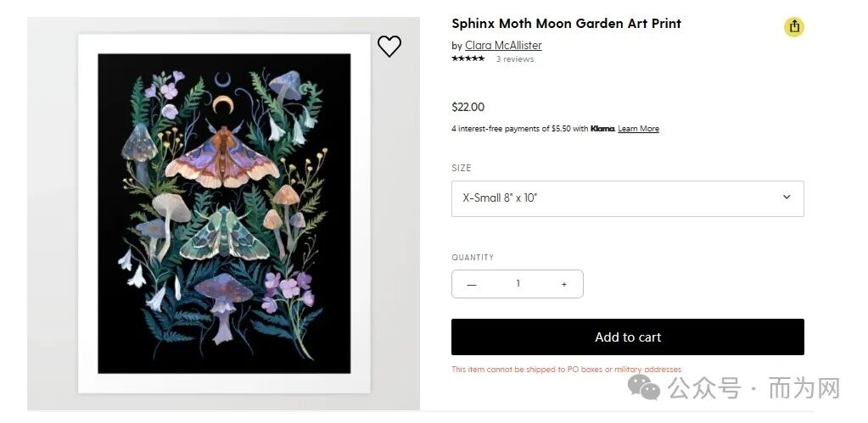Screen dimensions: 868x423
Task: Open Clara McAllister's artist page
Action: 503,46
